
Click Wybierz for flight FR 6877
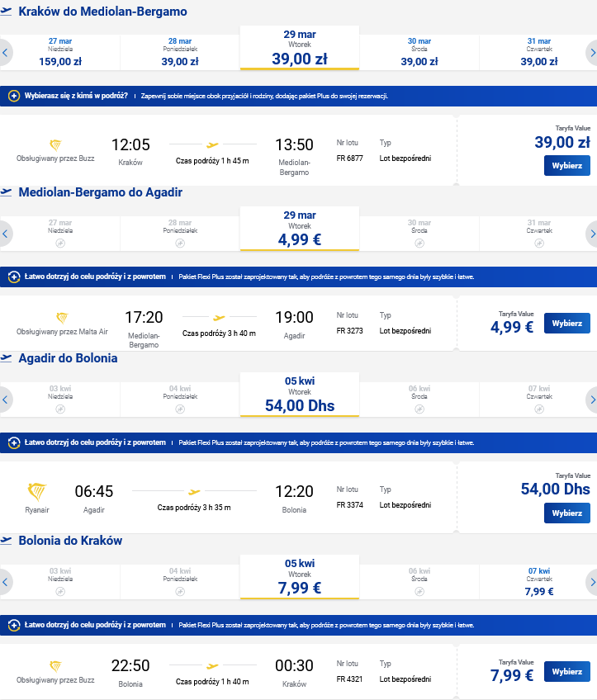(x=567, y=166)
